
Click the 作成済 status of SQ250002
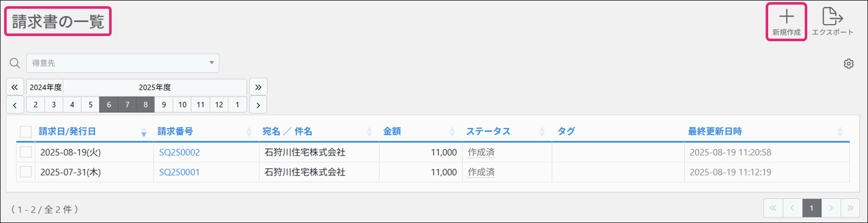481,152
